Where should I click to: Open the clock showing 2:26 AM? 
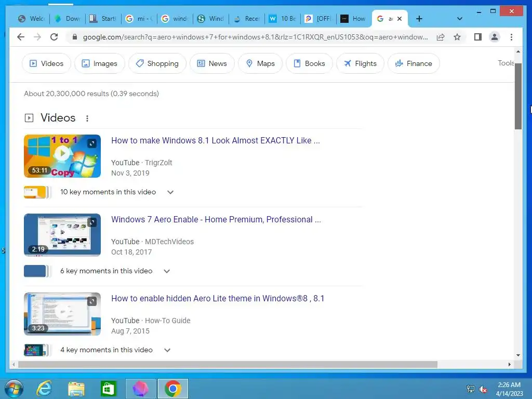509,389
